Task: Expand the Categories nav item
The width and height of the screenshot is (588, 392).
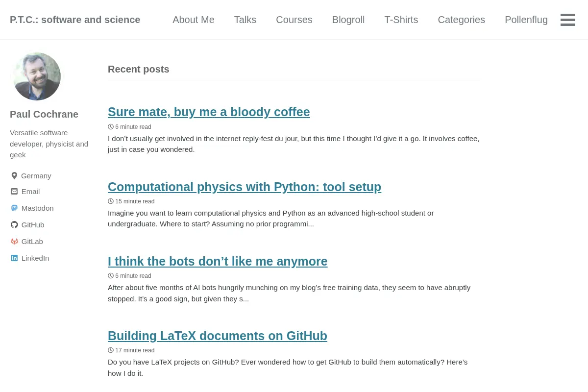Action: tap(462, 20)
